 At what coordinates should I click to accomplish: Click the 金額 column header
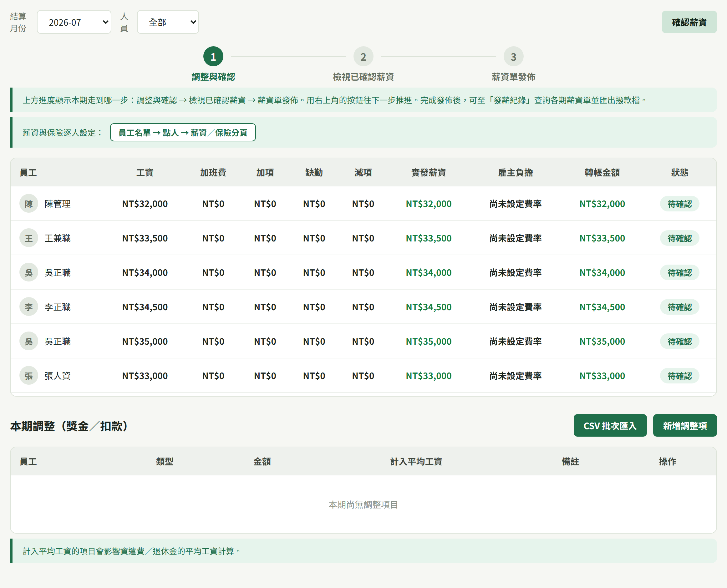coord(262,461)
